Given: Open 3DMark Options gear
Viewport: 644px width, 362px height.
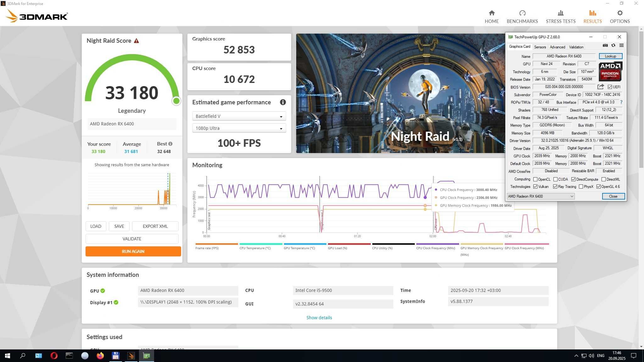Looking at the screenshot, I should point(619,13).
